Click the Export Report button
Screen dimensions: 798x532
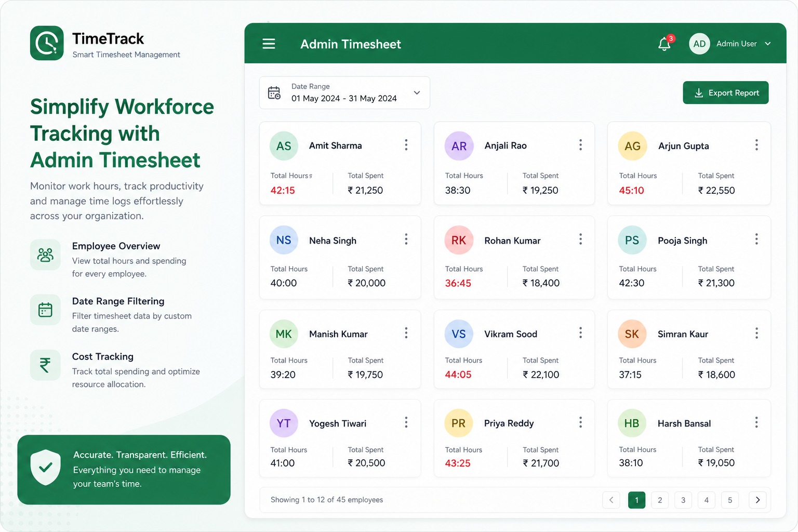point(725,92)
